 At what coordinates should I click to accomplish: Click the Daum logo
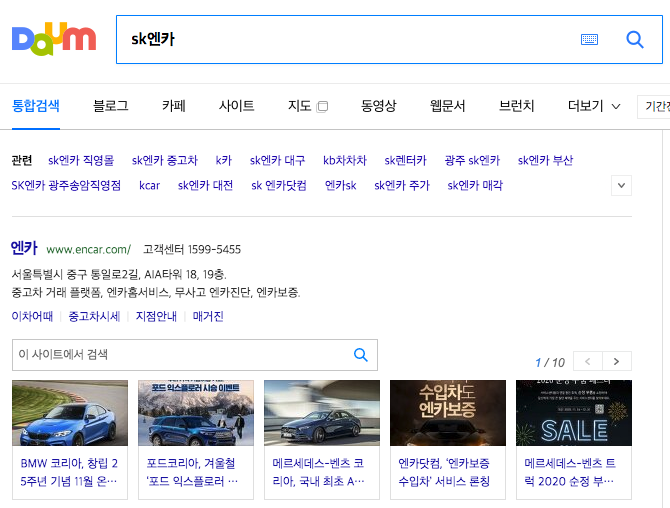54,39
